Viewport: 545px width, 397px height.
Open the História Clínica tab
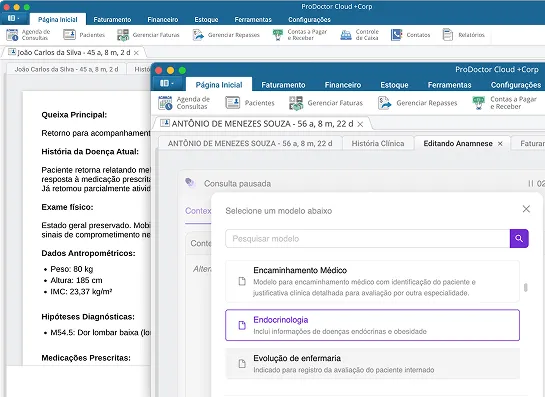[378, 144]
